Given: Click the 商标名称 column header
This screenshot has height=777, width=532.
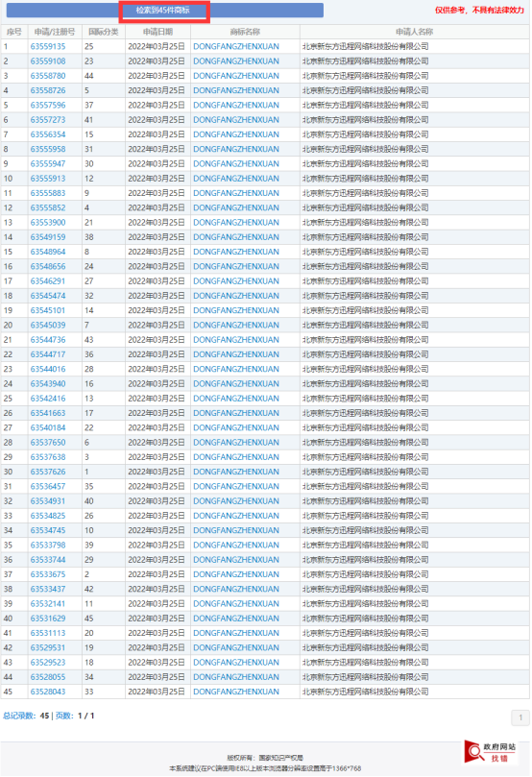Looking at the screenshot, I should point(245,32).
